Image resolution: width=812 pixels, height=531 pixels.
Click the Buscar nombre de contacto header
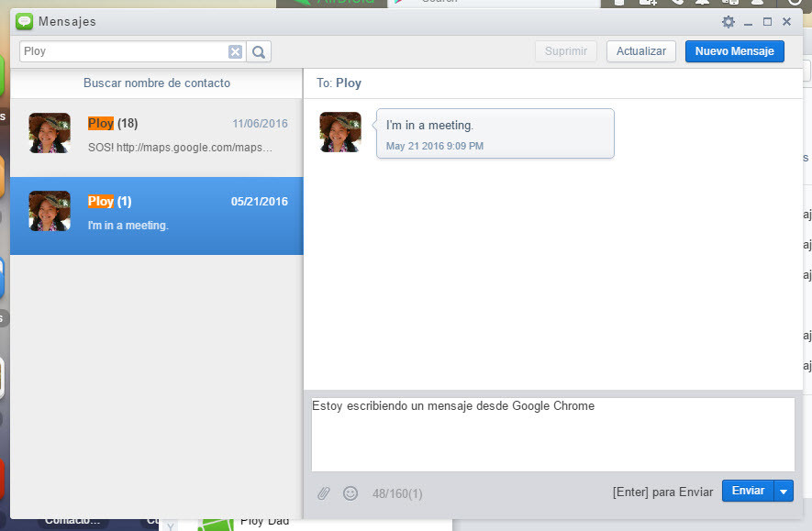tap(156, 83)
